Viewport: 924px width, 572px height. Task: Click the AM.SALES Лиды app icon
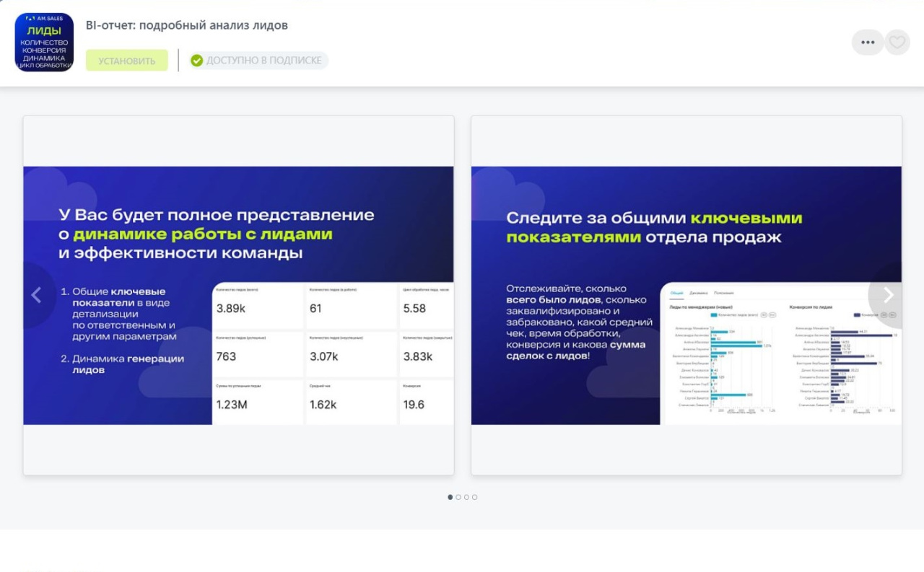click(44, 42)
